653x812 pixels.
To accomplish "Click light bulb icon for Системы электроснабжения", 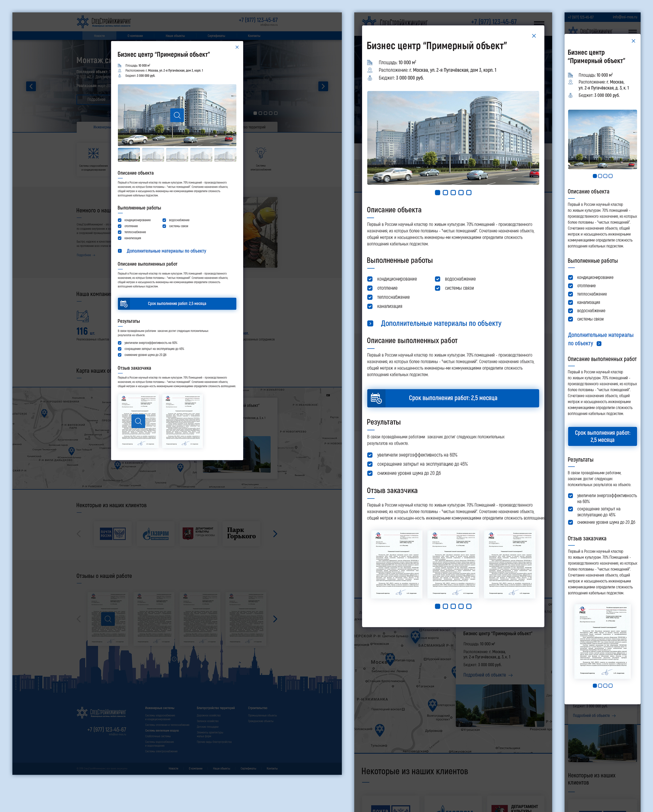I will coord(261,153).
